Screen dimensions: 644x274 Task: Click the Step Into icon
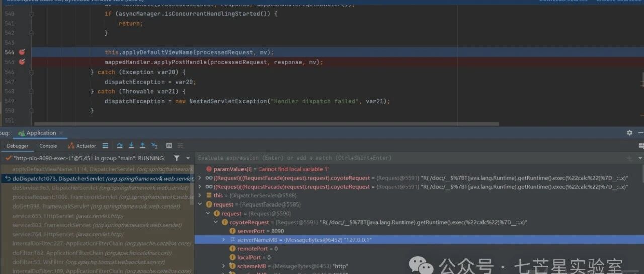pyautogui.click(x=131, y=146)
